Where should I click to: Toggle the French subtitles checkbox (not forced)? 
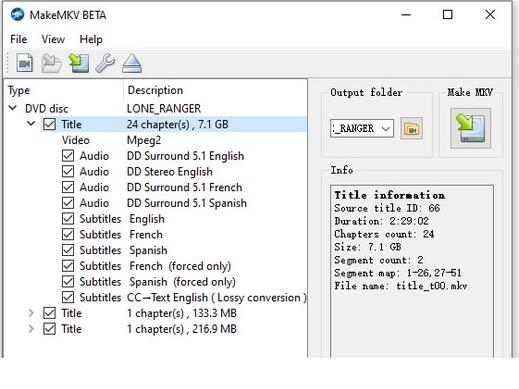68,234
